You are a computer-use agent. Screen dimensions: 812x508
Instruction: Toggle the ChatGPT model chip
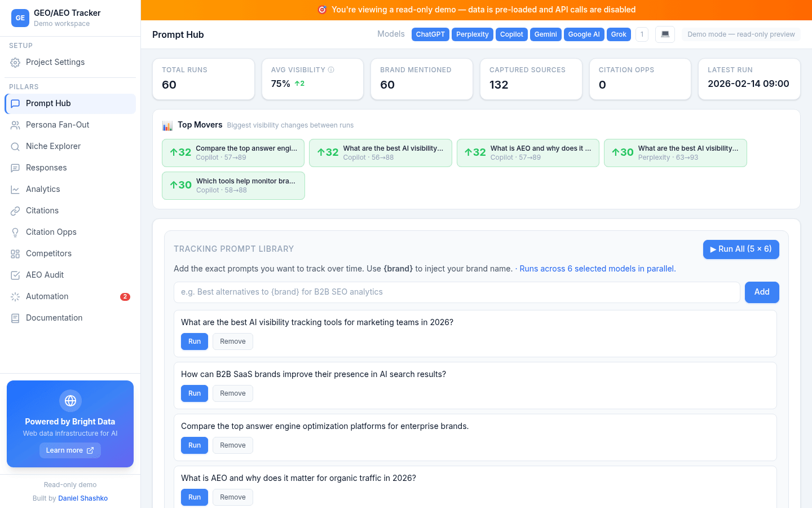[430, 34]
